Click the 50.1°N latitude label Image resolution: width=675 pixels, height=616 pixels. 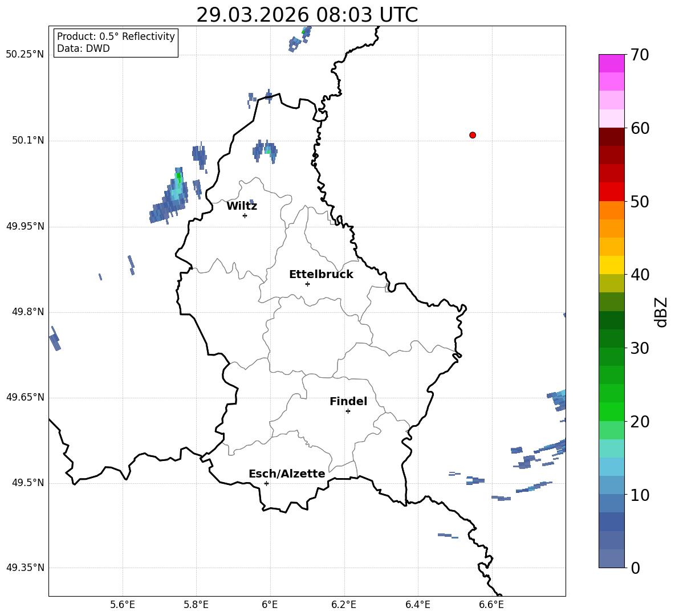(x=28, y=141)
